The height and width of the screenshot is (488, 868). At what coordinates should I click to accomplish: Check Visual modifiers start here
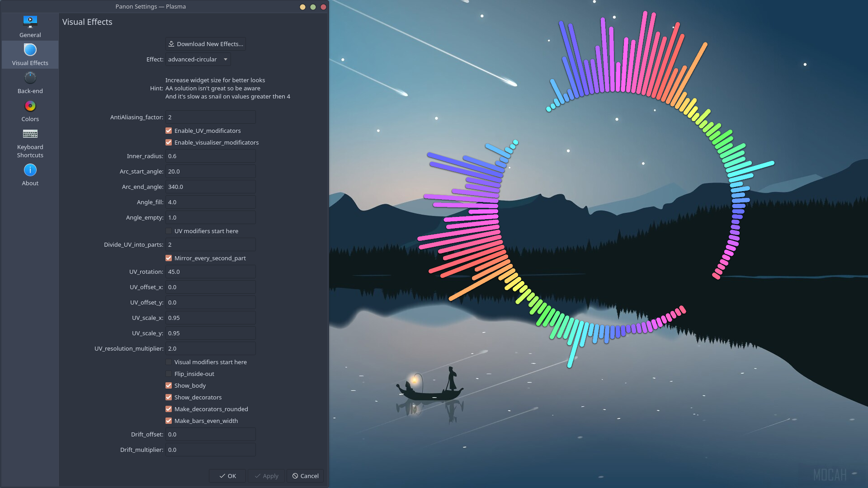pos(169,362)
